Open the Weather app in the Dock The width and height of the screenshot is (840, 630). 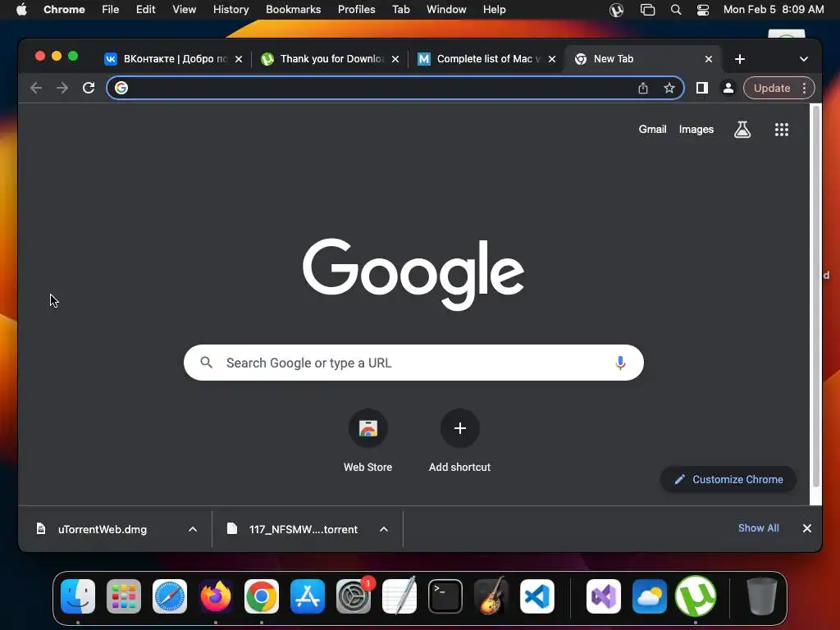650,596
